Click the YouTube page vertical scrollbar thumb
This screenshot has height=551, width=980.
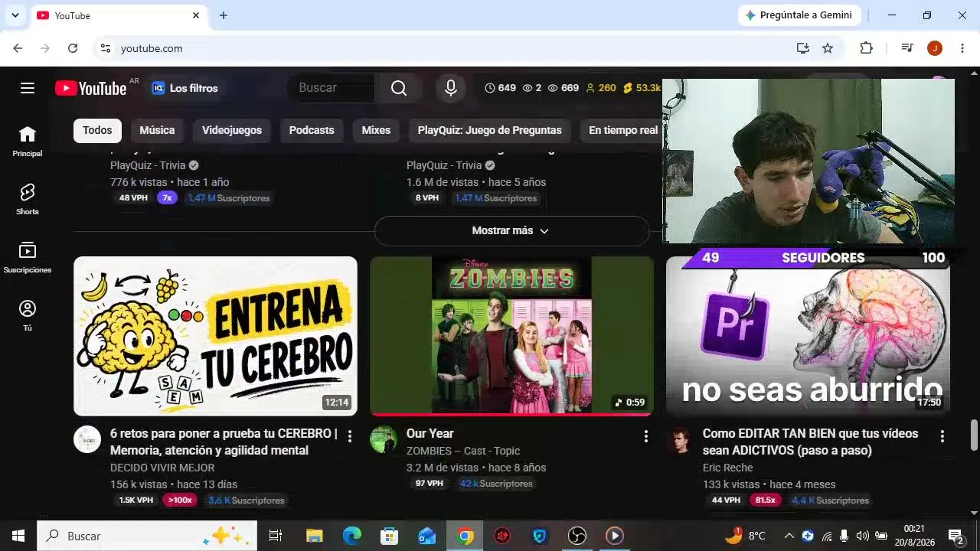[x=974, y=435]
